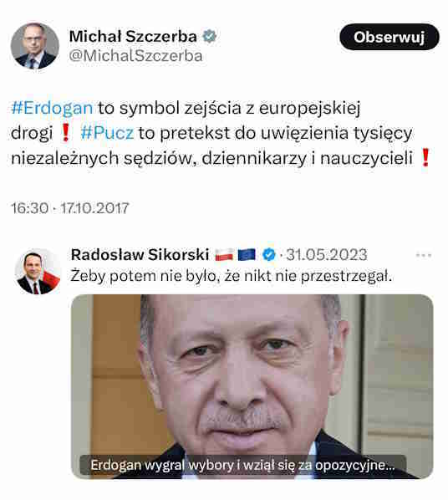
Task: Click the Radosław Sikorski display name
Action: (x=140, y=255)
